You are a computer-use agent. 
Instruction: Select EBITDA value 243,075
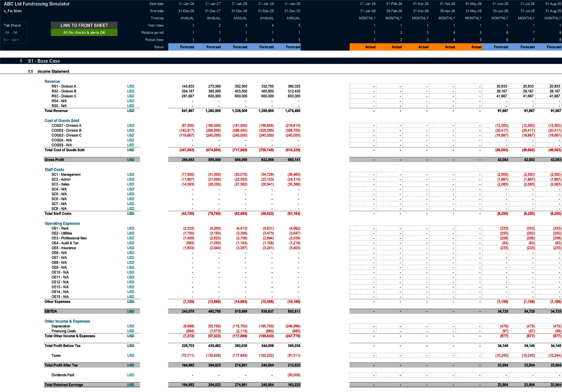click(x=188, y=312)
